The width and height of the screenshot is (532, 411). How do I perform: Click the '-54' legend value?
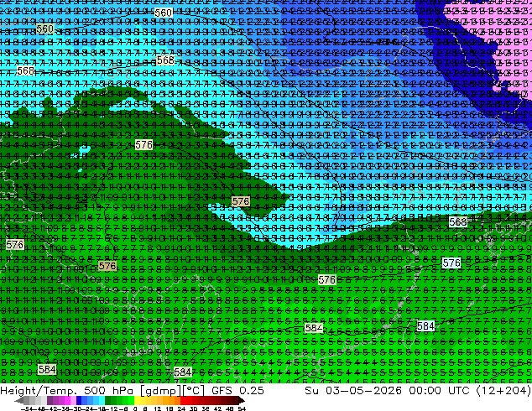tap(27, 408)
